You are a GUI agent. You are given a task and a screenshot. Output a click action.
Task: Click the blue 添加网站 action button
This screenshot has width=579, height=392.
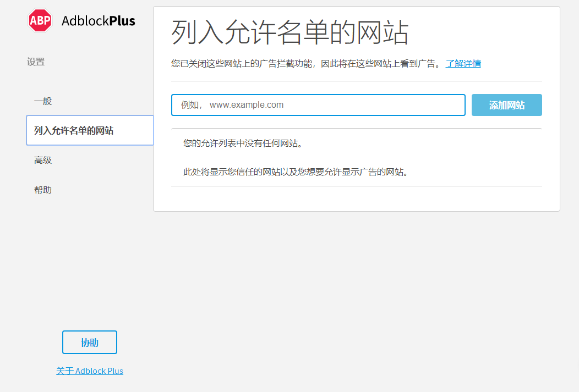[x=506, y=104]
